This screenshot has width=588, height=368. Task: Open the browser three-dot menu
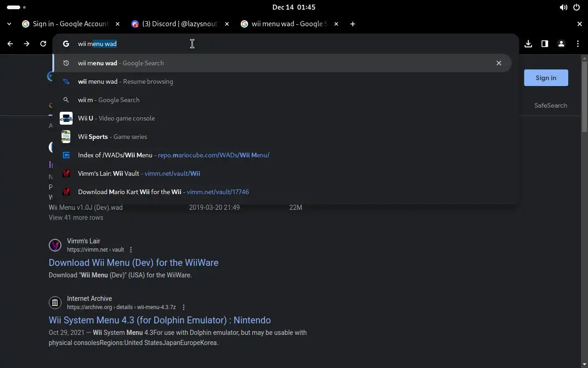coord(578,44)
